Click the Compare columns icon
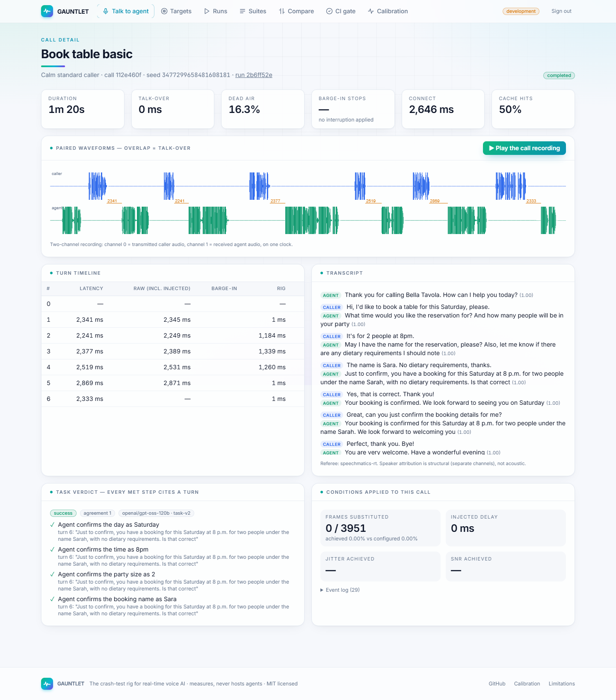The image size is (616, 700). [x=282, y=11]
